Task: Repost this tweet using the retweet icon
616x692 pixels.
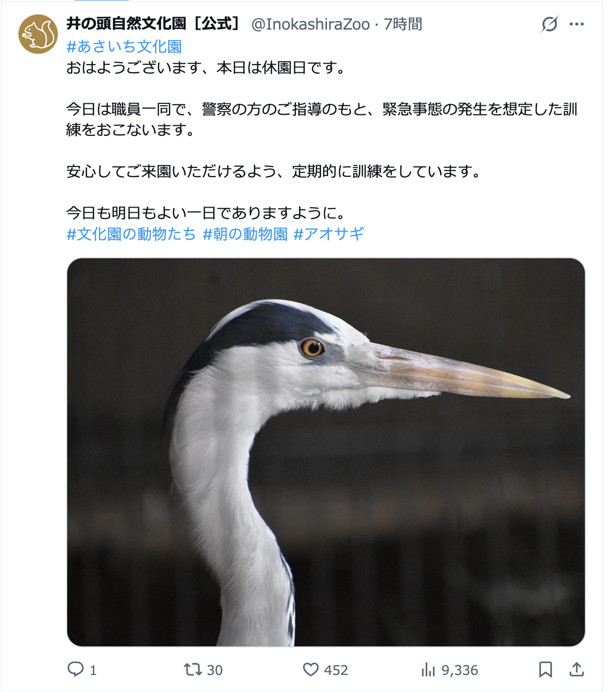Action: pyautogui.click(x=193, y=669)
